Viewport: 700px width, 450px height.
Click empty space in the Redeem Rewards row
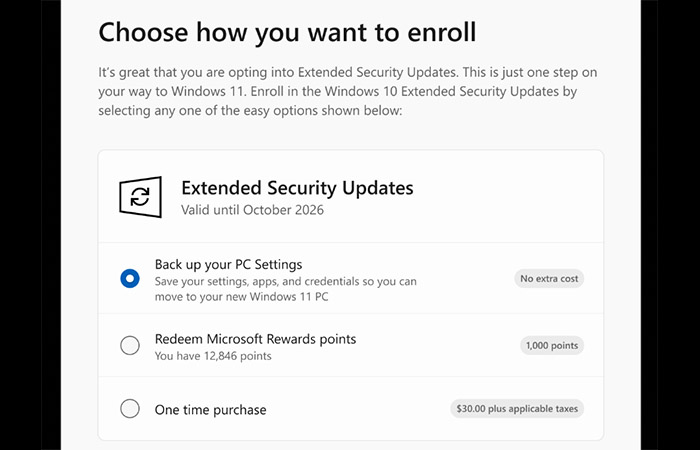click(438, 346)
